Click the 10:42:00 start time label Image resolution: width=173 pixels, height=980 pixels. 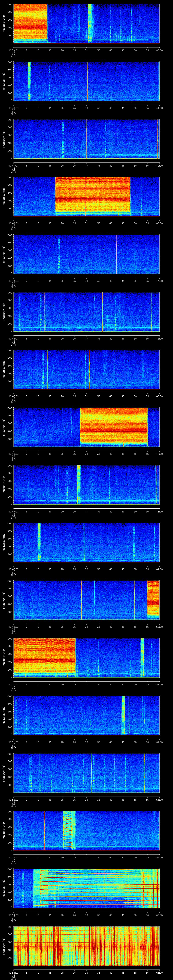tap(14, 223)
